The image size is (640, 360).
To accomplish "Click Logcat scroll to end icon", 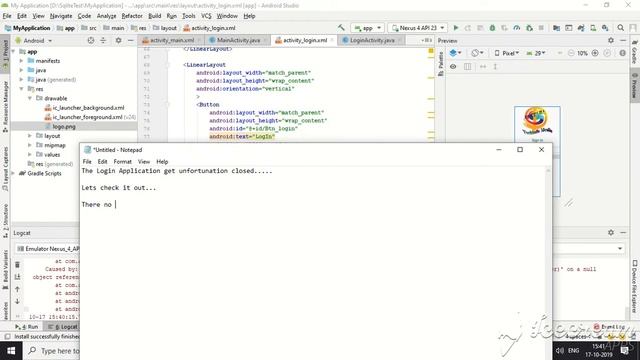I will tap(17, 277).
